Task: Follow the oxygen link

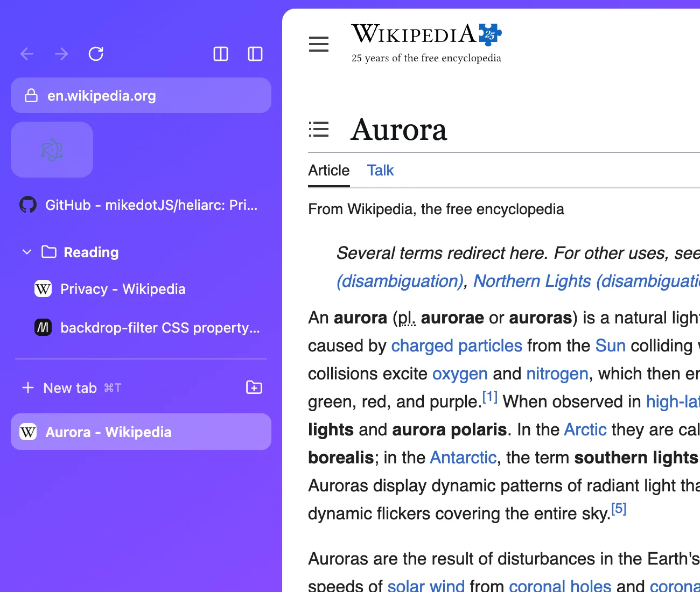Action: [460, 373]
